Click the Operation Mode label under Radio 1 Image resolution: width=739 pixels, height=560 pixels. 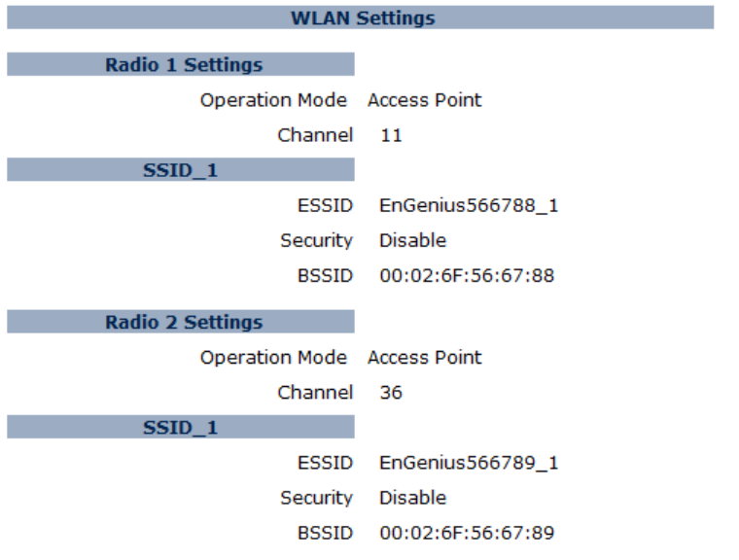(x=273, y=100)
